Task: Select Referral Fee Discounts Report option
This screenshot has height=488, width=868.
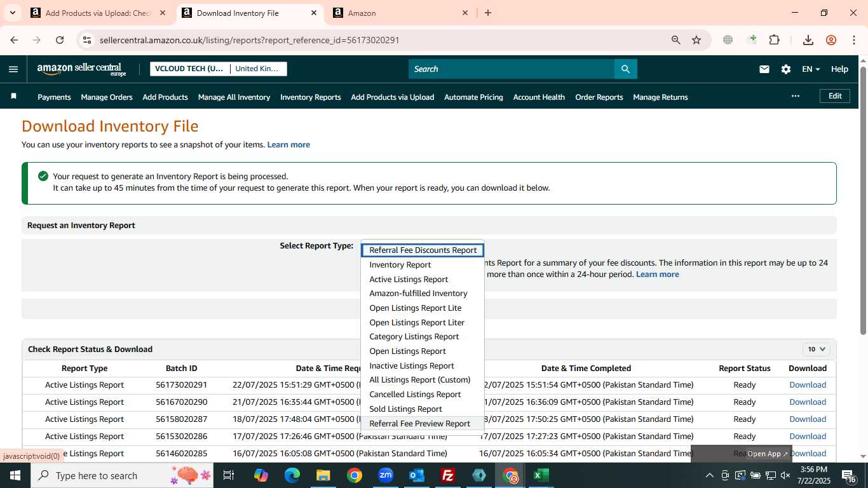Action: pyautogui.click(x=423, y=250)
